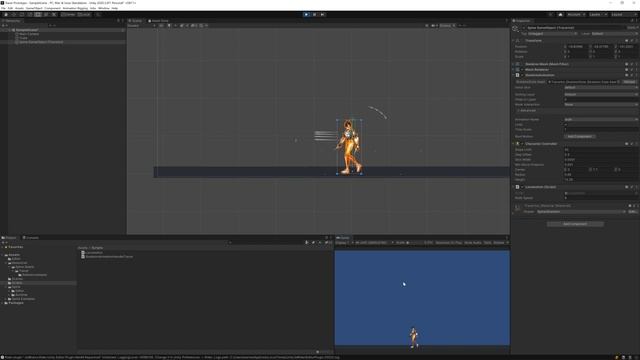Open the cloud services icon
The width and height of the screenshot is (640, 360).
(x=560, y=14)
